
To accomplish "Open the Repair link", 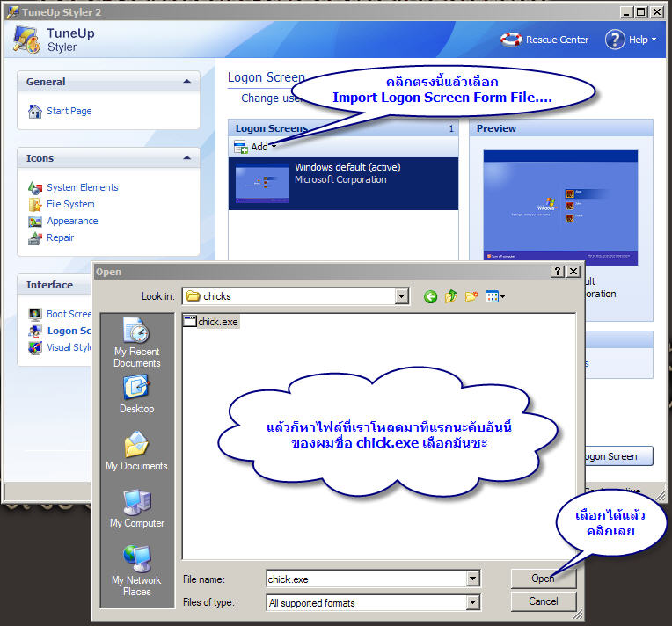I will [61, 237].
